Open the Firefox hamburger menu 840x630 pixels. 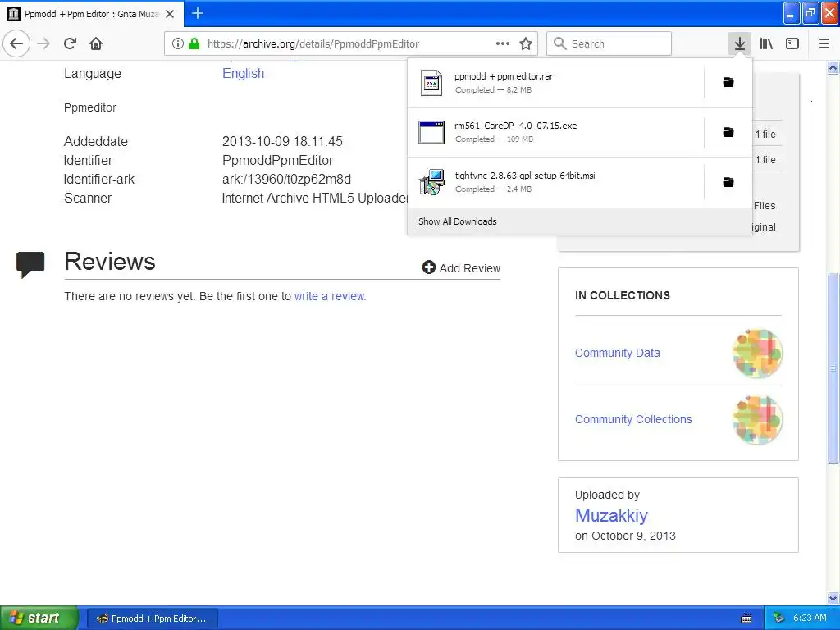click(x=824, y=43)
